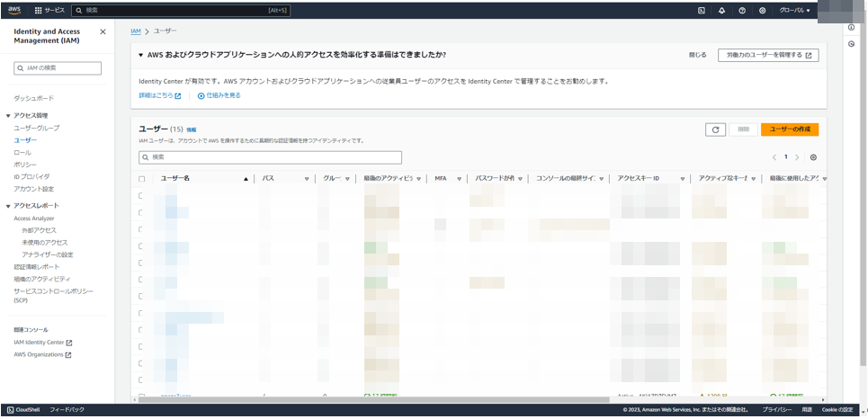Screen dimensions: 868x419
Task: Open 未使用のアクセス in sidebar
Action: [x=45, y=243]
